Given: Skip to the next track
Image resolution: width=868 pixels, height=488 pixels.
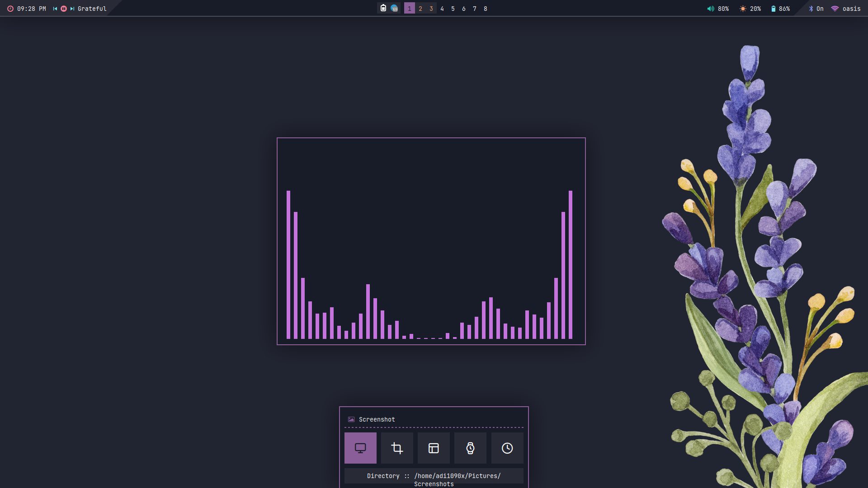Looking at the screenshot, I should [72, 9].
